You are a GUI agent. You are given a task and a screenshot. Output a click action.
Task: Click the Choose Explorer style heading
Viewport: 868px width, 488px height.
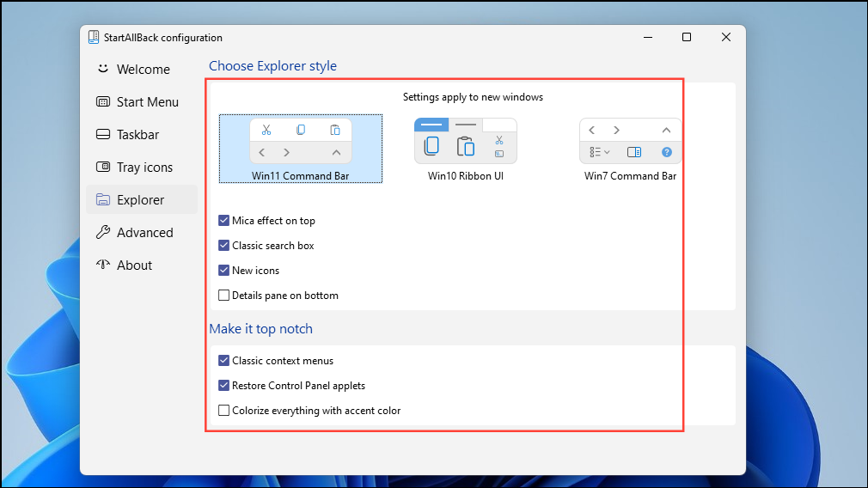click(x=273, y=66)
